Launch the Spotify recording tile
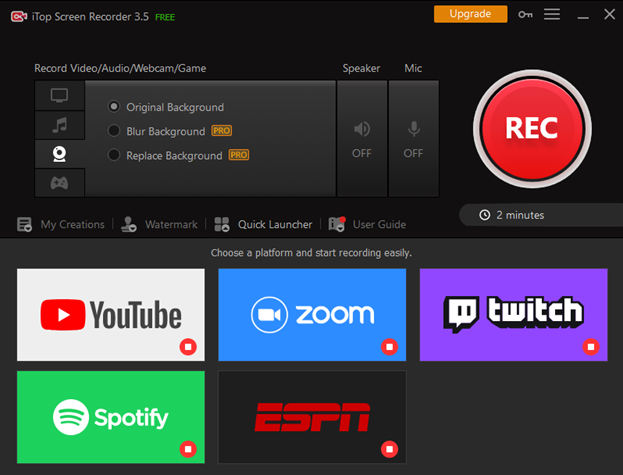Screen dimensions: 623x475 [111, 417]
